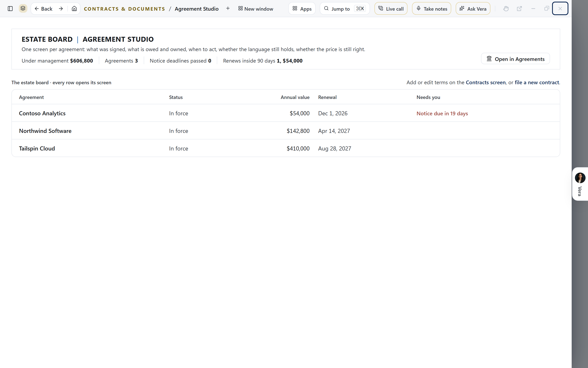This screenshot has width=588, height=368.
Task: Click the restore window icon
Action: point(546,9)
